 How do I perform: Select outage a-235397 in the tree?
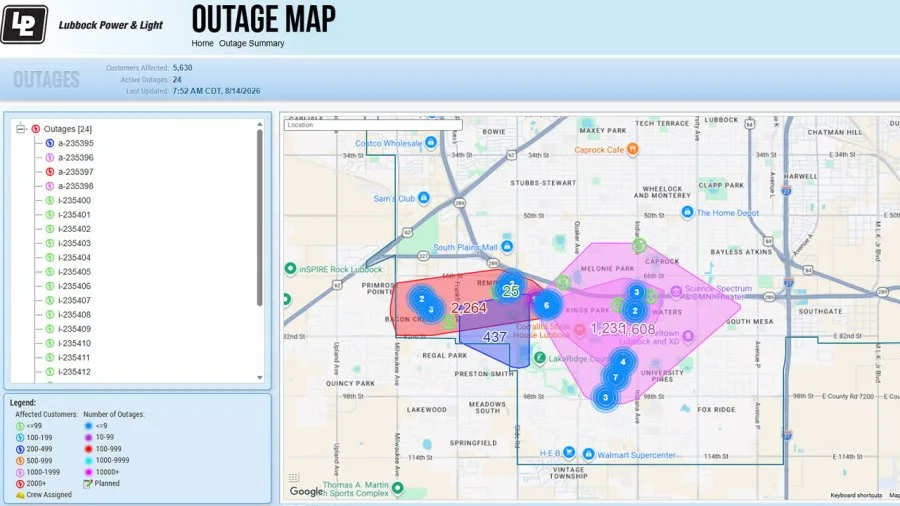click(x=75, y=172)
